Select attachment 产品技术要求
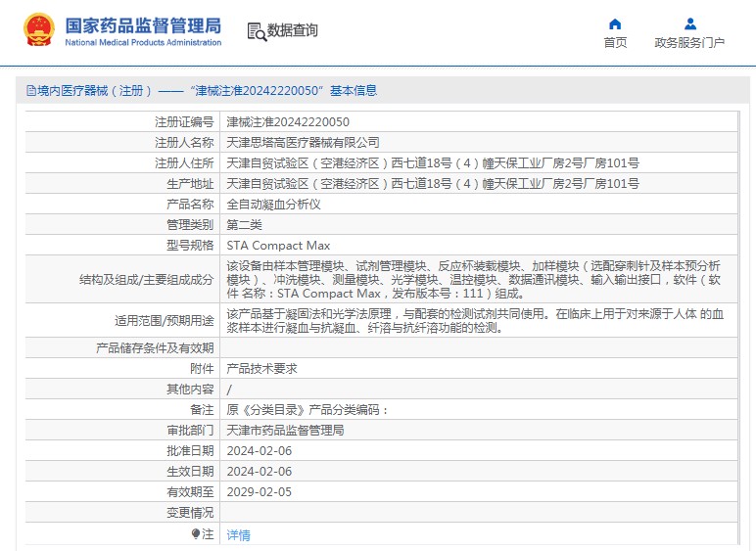This screenshot has height=551, width=756. click(x=261, y=369)
